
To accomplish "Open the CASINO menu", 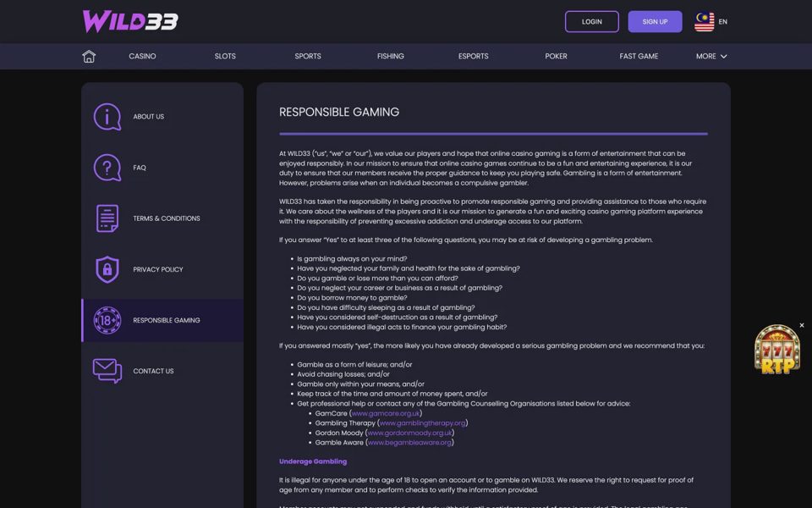I will tap(142, 56).
